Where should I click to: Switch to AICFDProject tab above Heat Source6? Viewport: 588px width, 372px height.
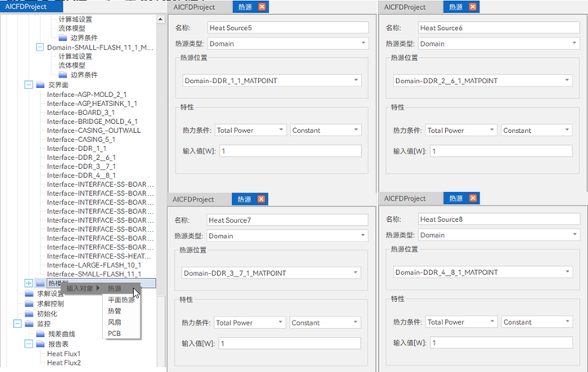click(405, 7)
